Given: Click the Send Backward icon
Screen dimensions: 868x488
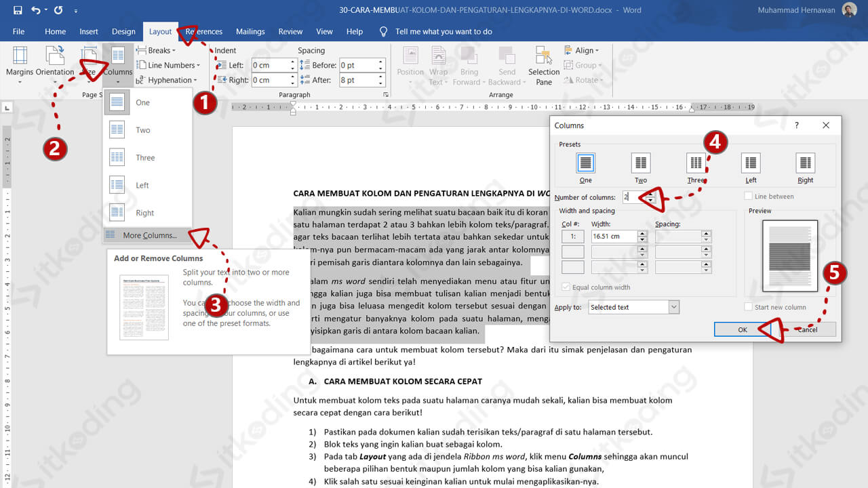Looking at the screenshot, I should [507, 65].
